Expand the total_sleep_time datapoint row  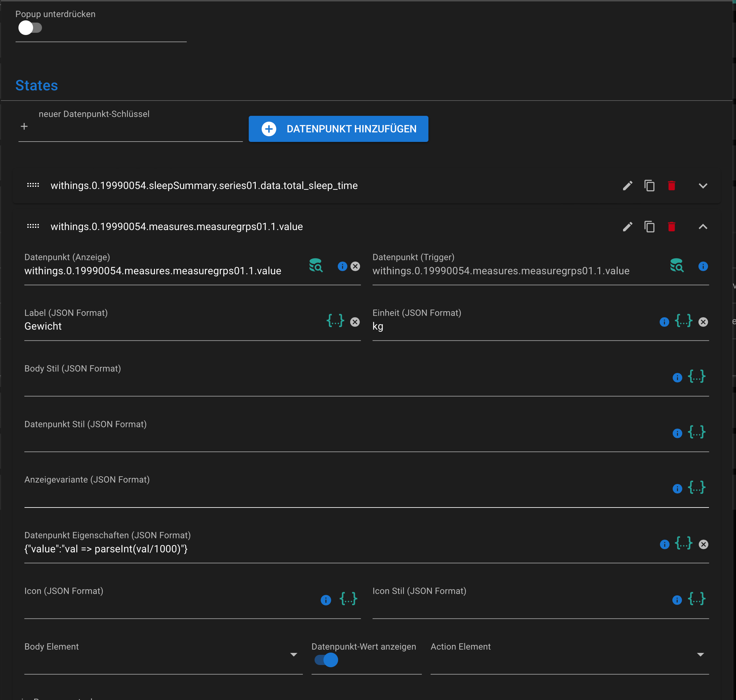point(703,186)
